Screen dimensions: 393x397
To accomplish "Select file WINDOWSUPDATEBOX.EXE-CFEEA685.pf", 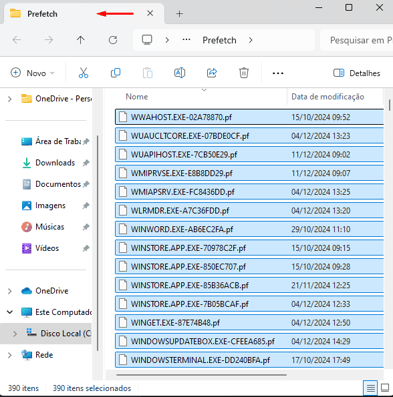I will tap(249, 341).
